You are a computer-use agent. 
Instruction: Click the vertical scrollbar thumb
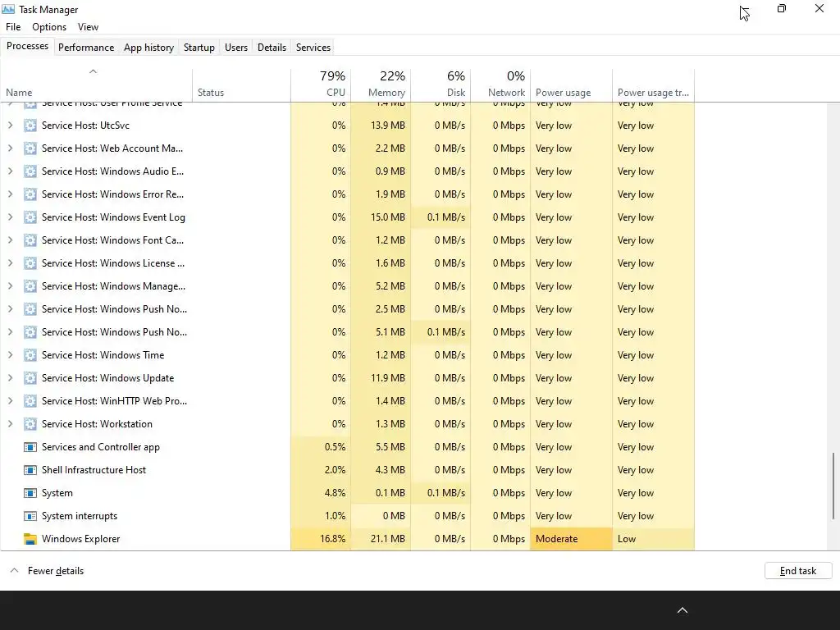833,486
